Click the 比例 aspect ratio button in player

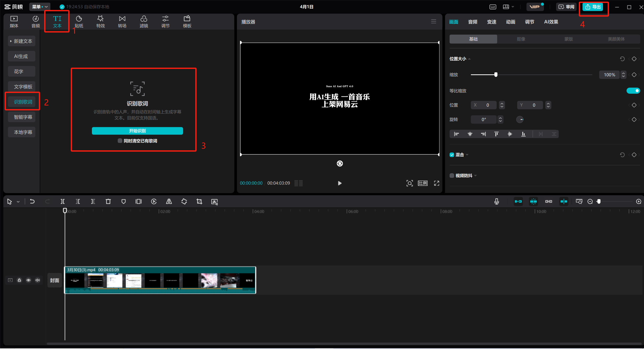tap(423, 183)
